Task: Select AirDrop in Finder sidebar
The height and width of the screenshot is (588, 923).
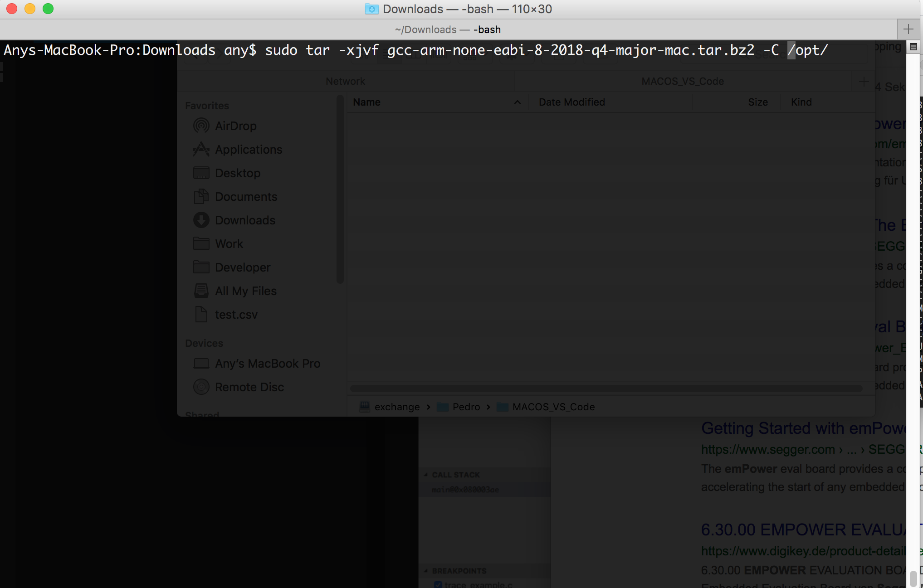Action: (235, 126)
